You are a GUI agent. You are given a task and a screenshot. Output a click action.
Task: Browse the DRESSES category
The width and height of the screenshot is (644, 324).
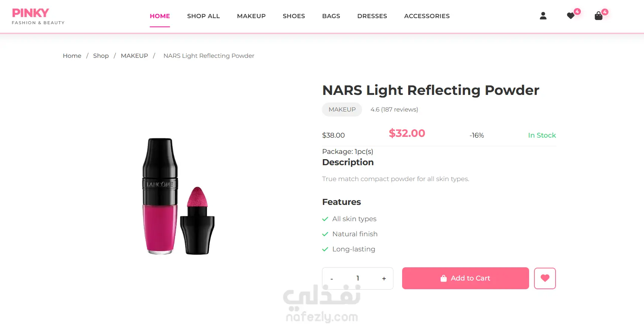coord(372,16)
